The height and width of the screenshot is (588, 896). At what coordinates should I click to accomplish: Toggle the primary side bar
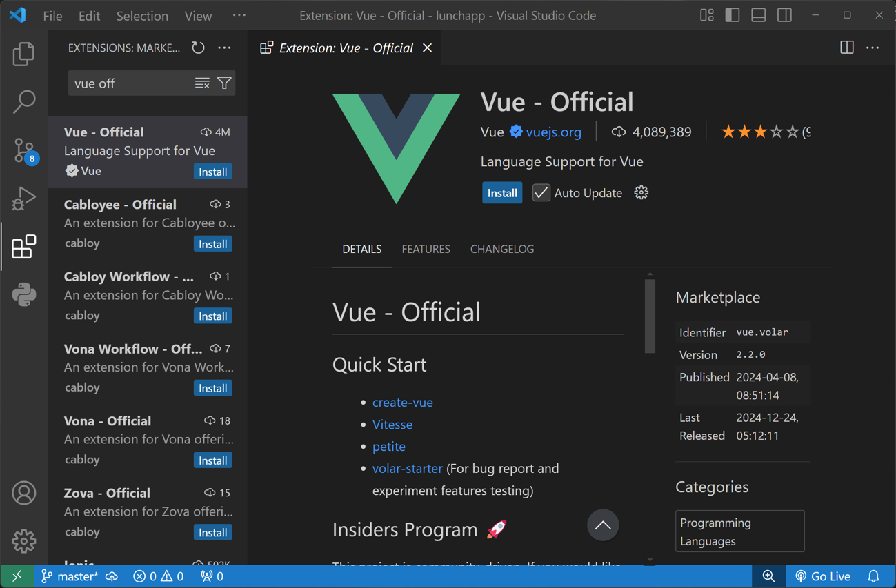coord(733,15)
